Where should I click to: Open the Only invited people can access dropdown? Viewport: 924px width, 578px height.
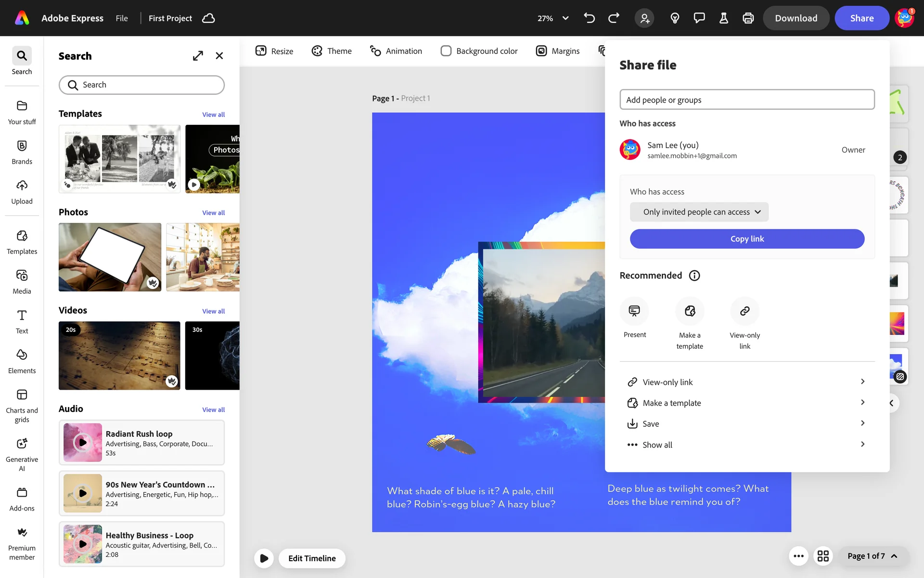coord(699,212)
